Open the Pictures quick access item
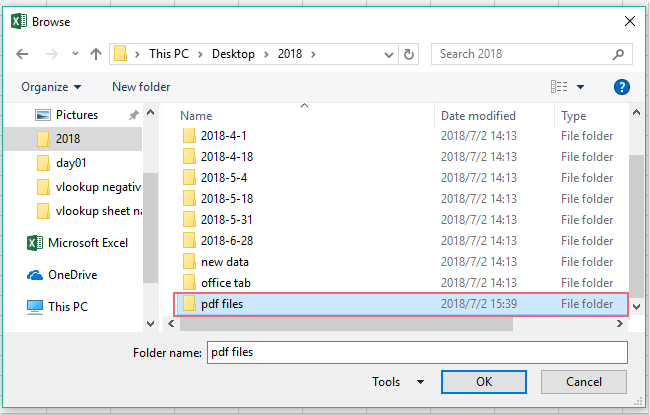The height and width of the screenshot is (415, 650). tap(77, 115)
